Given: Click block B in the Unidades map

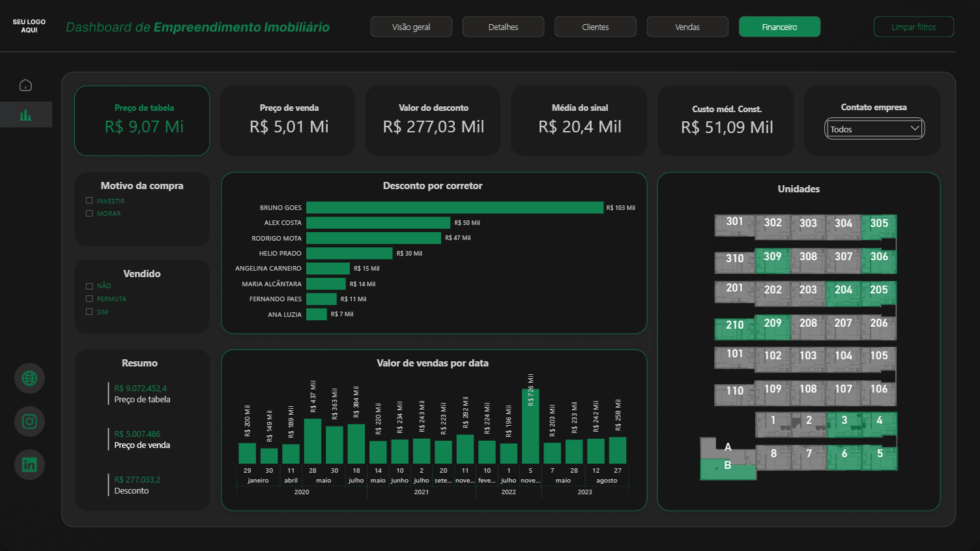Looking at the screenshot, I should point(728,466).
